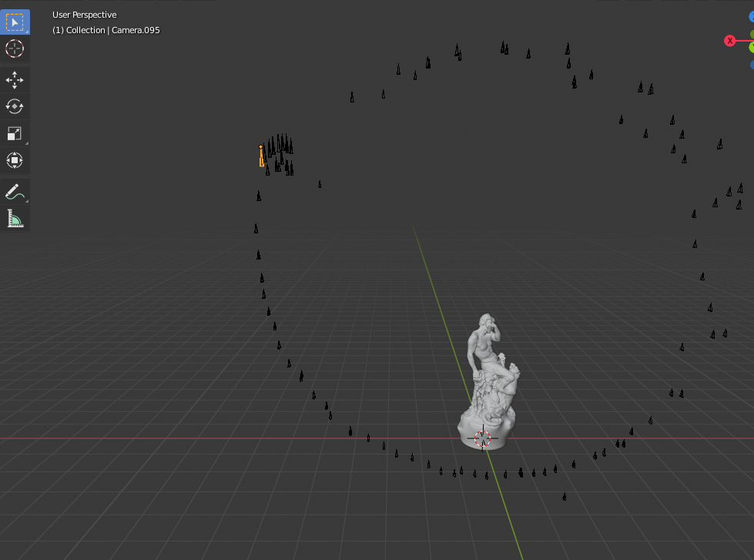This screenshot has height=560, width=754.
Task: Enable the Transform tool
Action: point(15,160)
